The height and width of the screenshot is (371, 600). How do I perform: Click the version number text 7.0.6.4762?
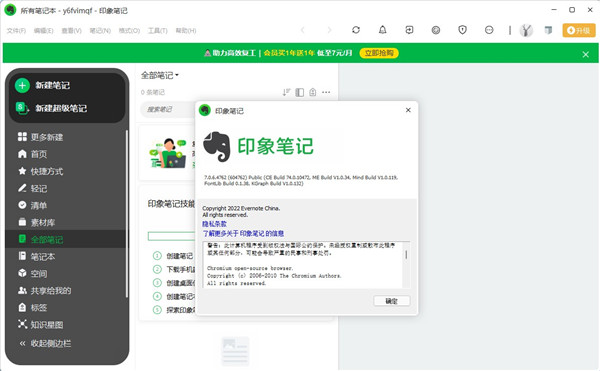tap(216, 177)
